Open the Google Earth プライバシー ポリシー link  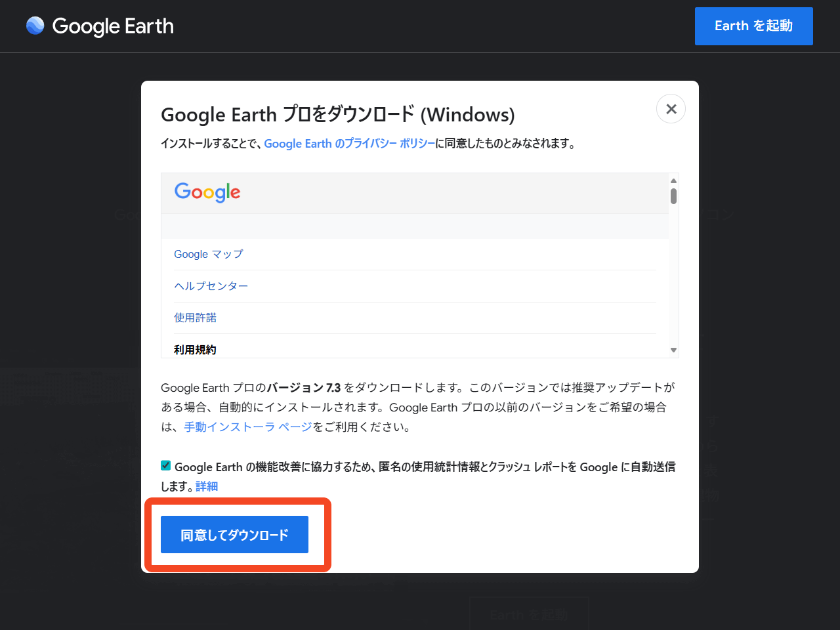coord(349,143)
